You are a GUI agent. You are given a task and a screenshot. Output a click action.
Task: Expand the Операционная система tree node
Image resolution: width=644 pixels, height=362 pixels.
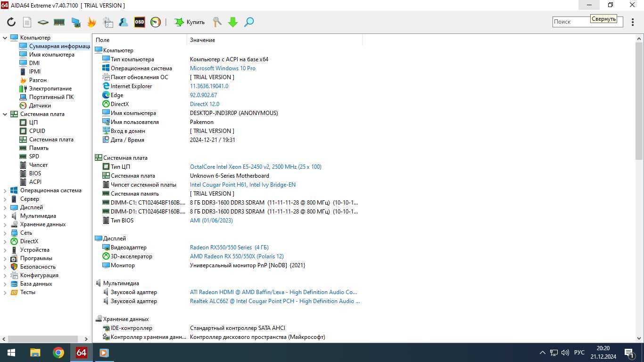tap(5, 190)
